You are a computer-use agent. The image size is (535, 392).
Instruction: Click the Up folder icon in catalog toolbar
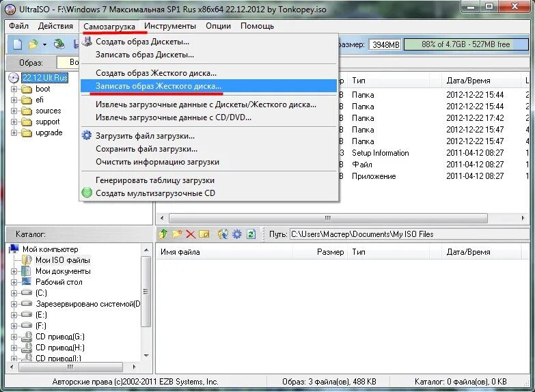[x=163, y=234]
